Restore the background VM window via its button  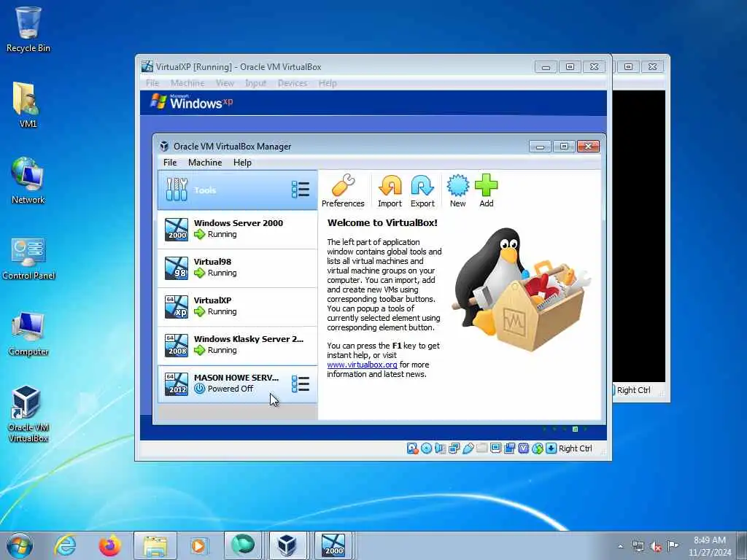628,66
